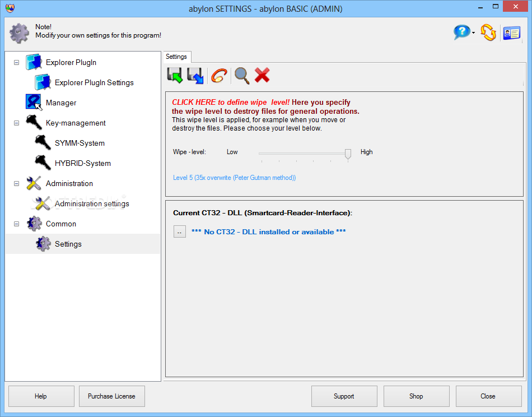Viewport: 532px width, 417px height.
Task: Open Administration settings entry
Action: pyautogui.click(x=92, y=203)
